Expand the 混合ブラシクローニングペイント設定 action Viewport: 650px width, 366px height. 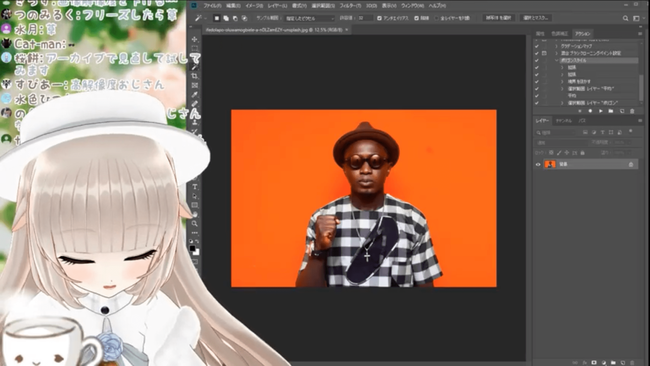pos(557,53)
